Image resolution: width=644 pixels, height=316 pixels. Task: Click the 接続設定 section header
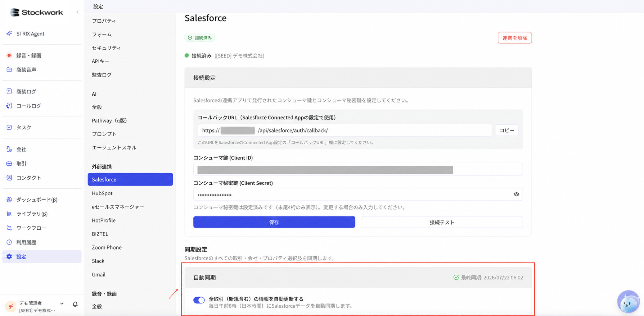(358, 78)
